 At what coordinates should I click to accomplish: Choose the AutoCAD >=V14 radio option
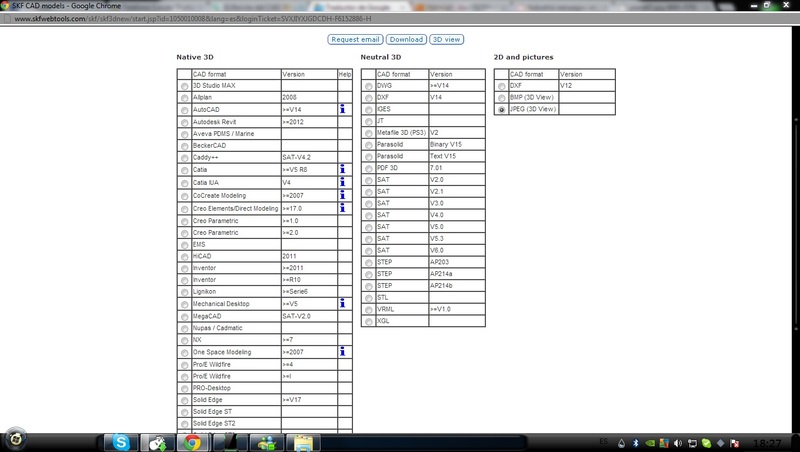coord(185,110)
